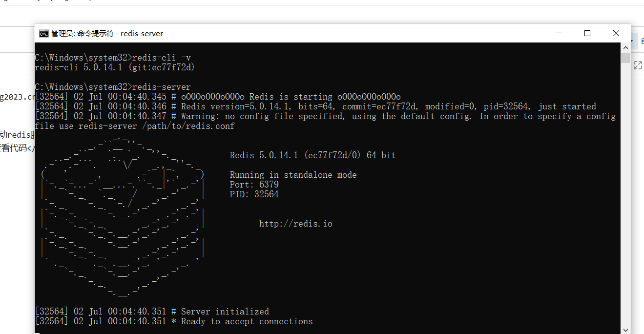
Task: Click 'file use redis-server /path/to/redis.conf' line
Action: coord(135,126)
